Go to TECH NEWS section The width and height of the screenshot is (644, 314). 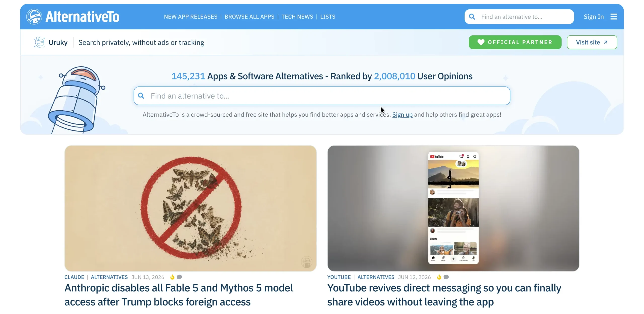point(297,17)
